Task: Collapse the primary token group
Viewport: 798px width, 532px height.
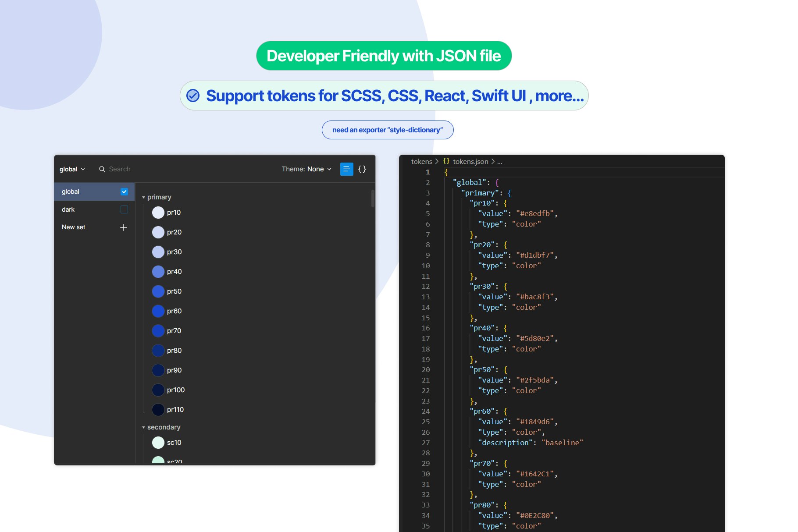Action: 143,198
